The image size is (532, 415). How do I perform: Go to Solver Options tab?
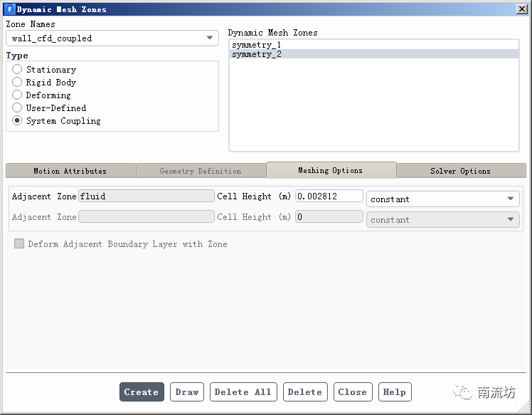[460, 171]
